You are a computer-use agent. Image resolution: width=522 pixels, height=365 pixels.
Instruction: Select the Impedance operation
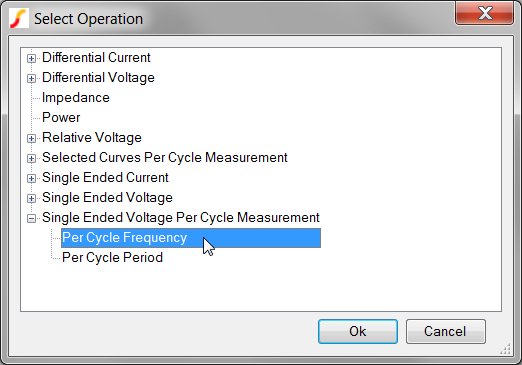pyautogui.click(x=76, y=98)
